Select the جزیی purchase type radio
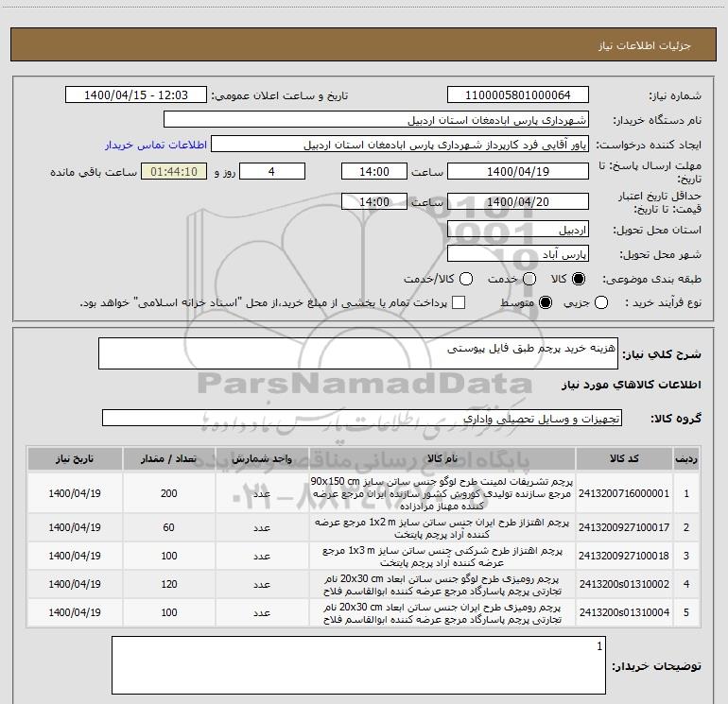This screenshot has width=728, height=704. point(600,302)
